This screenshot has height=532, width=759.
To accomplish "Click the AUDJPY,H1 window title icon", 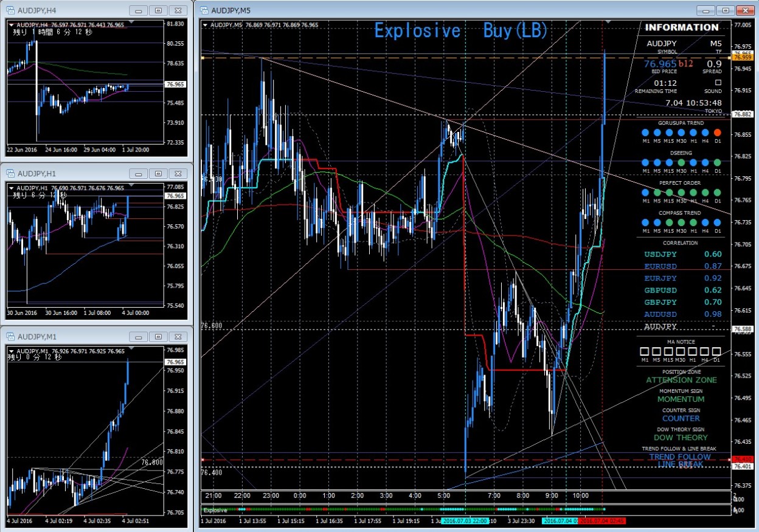I will coord(10,173).
